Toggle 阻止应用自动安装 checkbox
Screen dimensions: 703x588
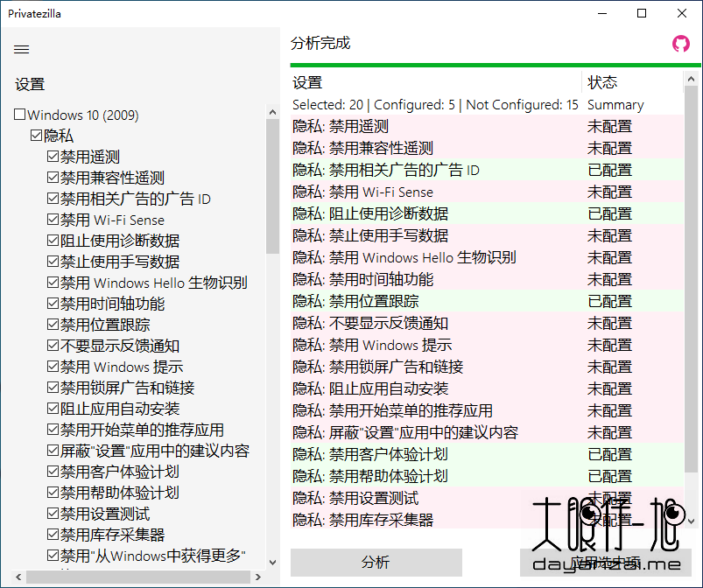coord(53,409)
